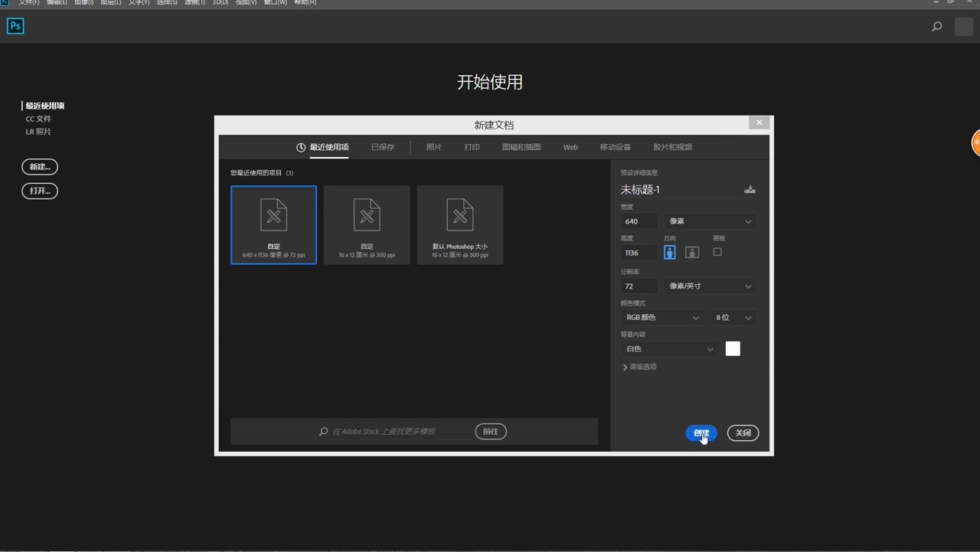Click the document name field 未标题-1
Screen dimensions: 980x552
pyautogui.click(x=678, y=190)
